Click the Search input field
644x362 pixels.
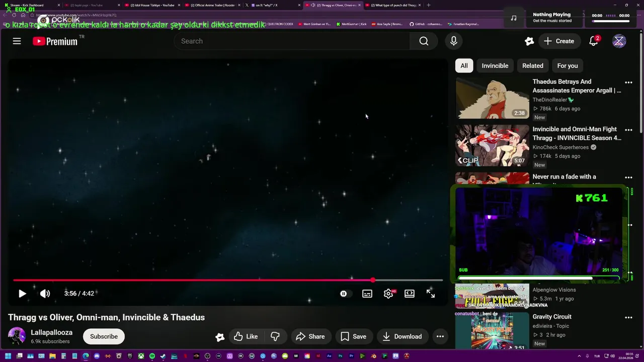[x=292, y=41]
